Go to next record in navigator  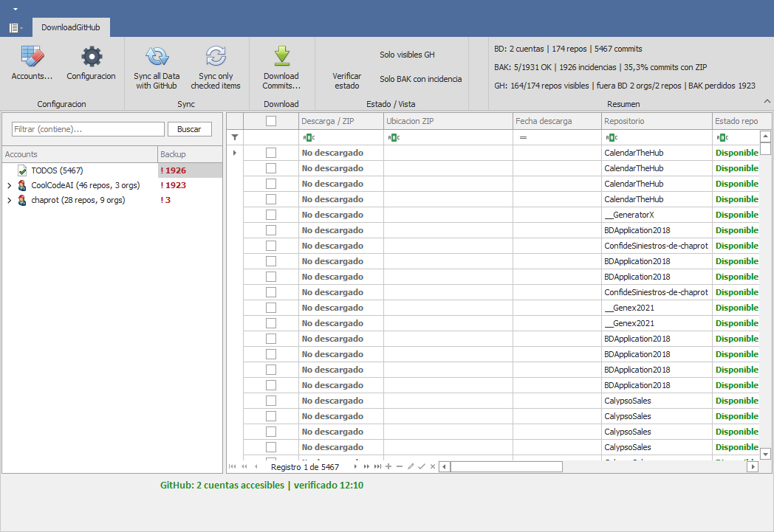(355, 466)
